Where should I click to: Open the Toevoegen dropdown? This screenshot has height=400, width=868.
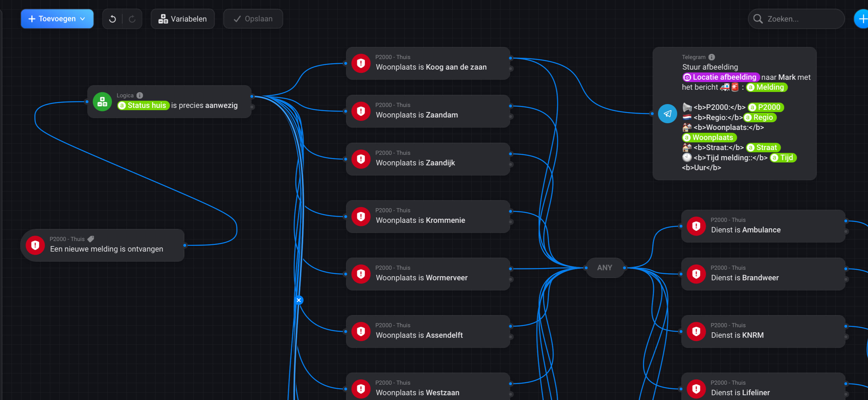pyautogui.click(x=57, y=19)
